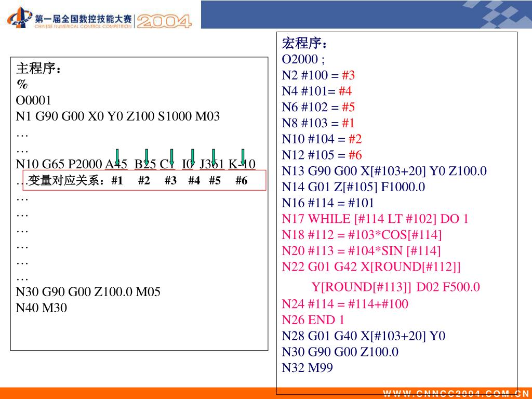This screenshot has height=399, width=532.
Task: Click line N18 #112 = #103*COS[#114]
Action: [362, 235]
